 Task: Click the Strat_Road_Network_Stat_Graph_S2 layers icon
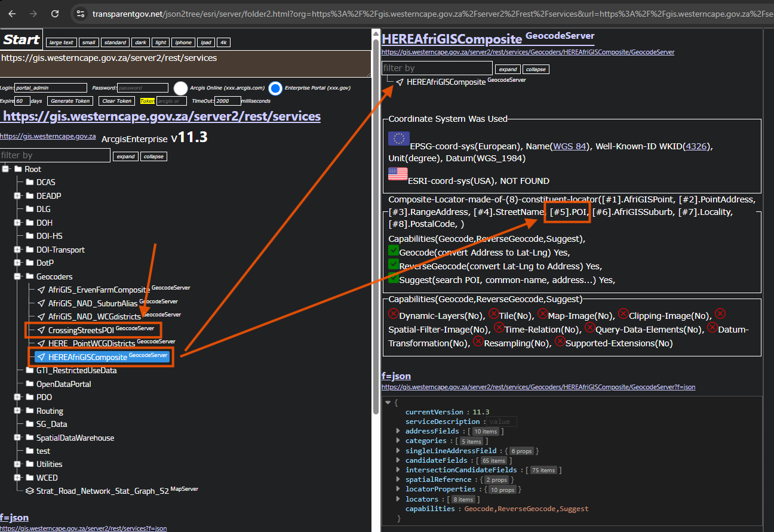(x=30, y=491)
